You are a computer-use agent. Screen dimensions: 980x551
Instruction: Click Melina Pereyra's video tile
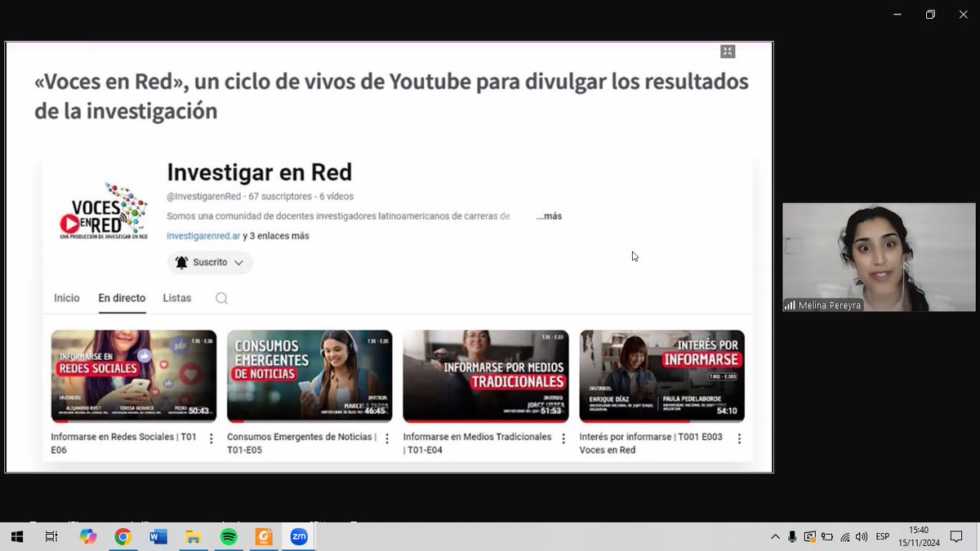tap(879, 257)
